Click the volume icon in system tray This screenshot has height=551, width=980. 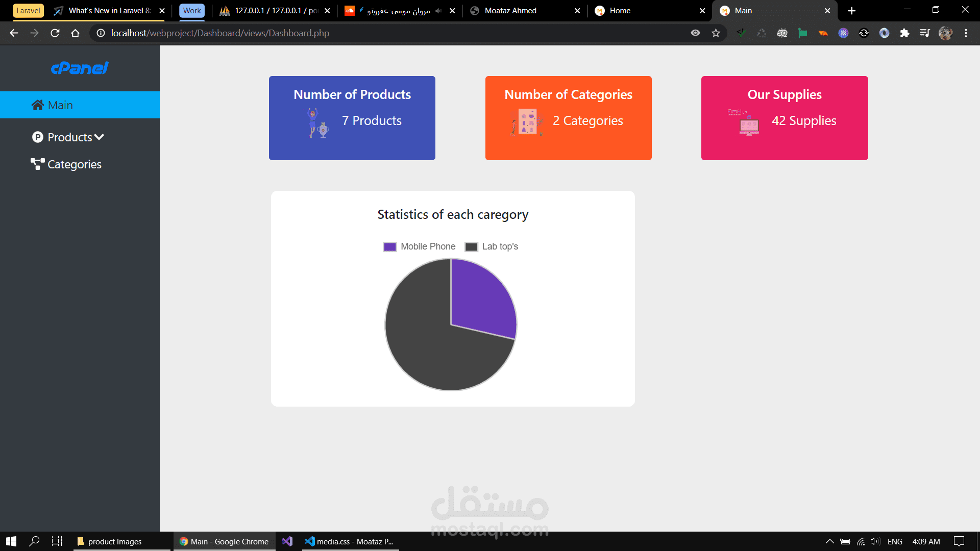875,541
